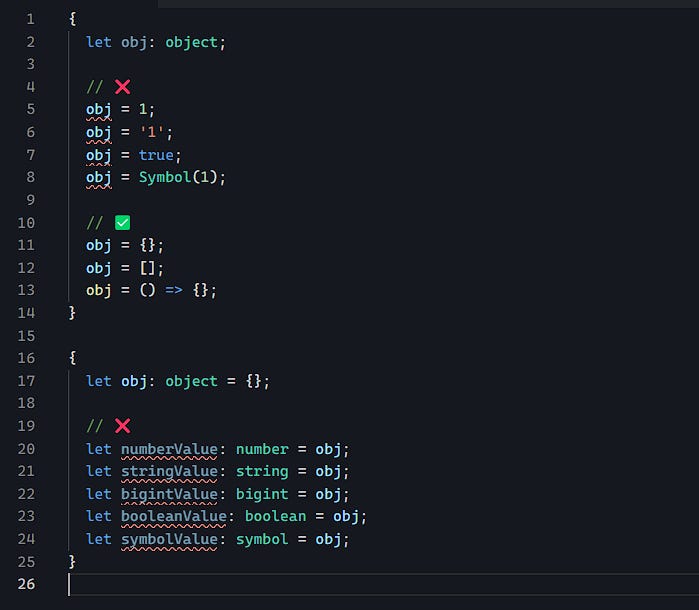
Task: Place cursor on empty line 26
Action: (x=383, y=584)
